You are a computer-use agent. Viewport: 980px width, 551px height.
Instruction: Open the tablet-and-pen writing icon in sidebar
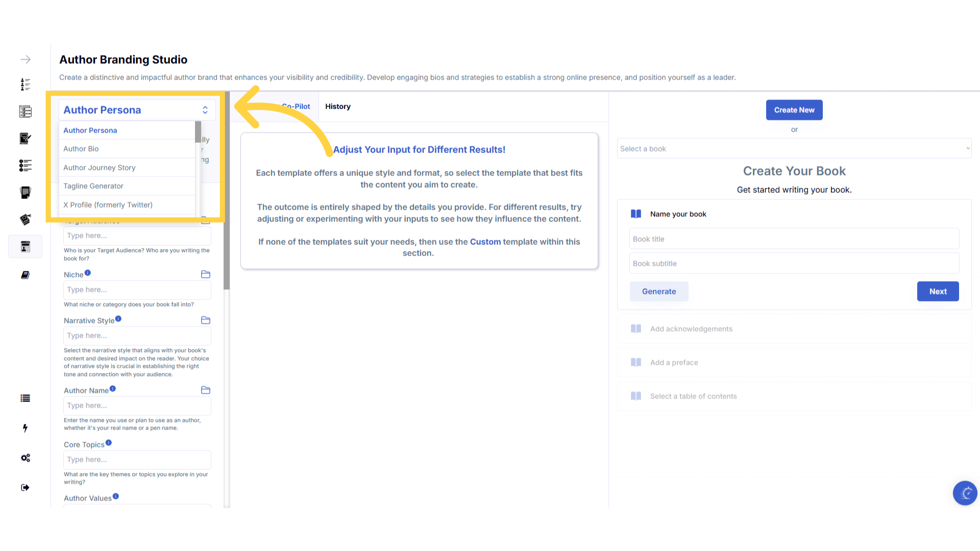26,138
